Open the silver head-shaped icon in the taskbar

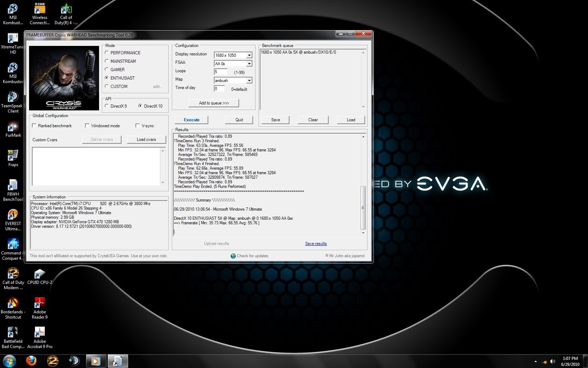click(74, 361)
